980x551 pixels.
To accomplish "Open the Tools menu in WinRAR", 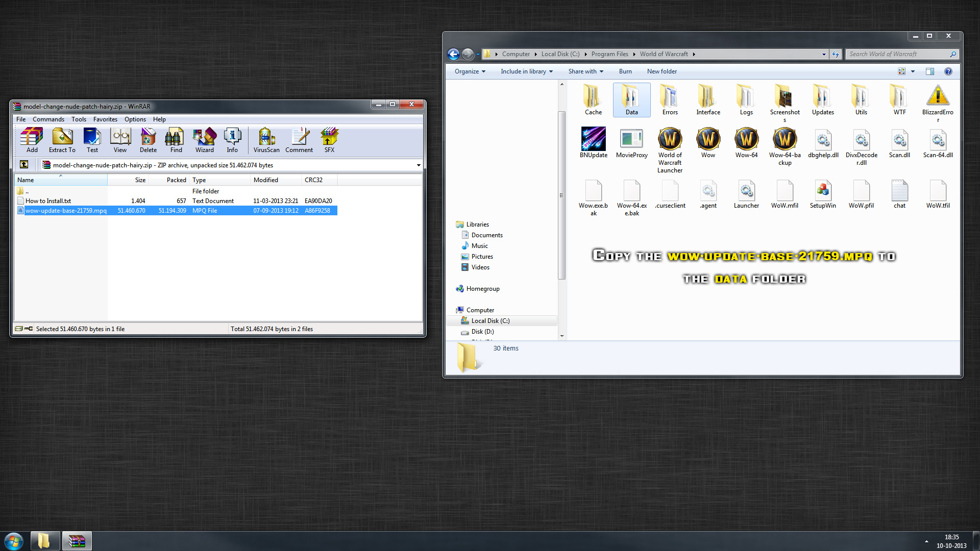I will (x=79, y=119).
